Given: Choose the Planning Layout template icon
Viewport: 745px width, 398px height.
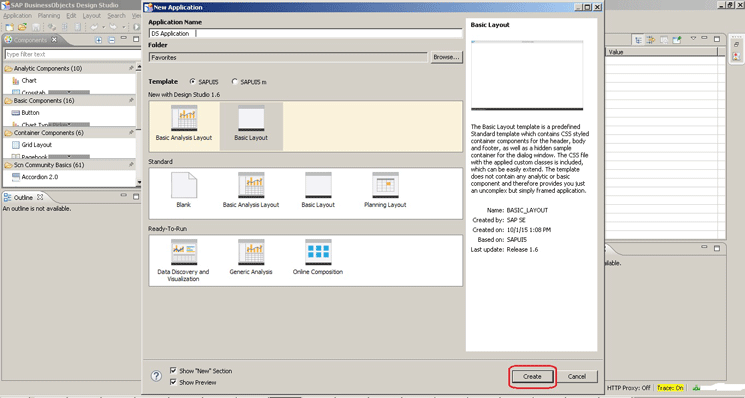Looking at the screenshot, I should (x=385, y=185).
